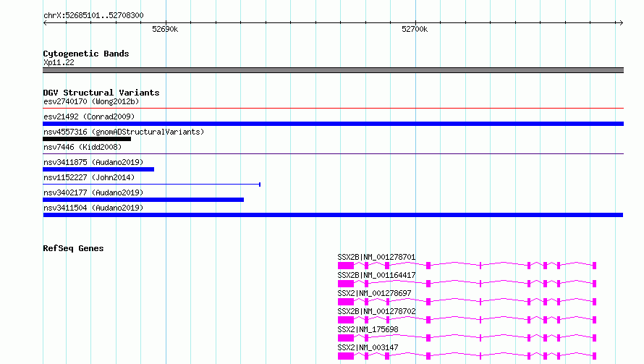Click the SSX2|NM_003147 transcript label
Screen dimensions: 644x364
pos(368,347)
